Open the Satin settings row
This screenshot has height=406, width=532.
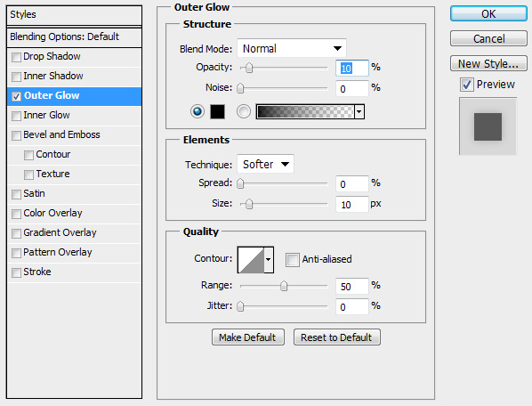(74, 194)
